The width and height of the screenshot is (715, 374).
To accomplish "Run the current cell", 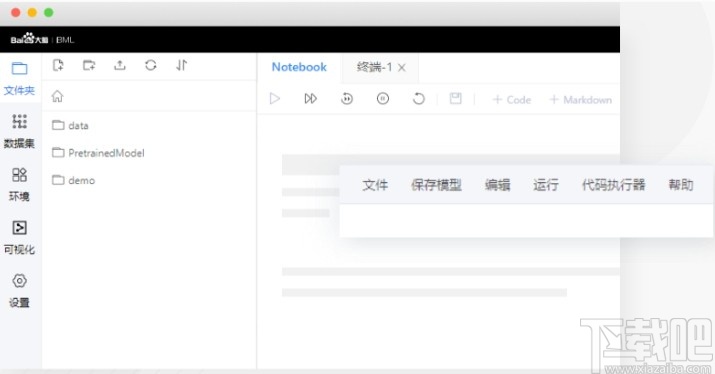I will (275, 99).
